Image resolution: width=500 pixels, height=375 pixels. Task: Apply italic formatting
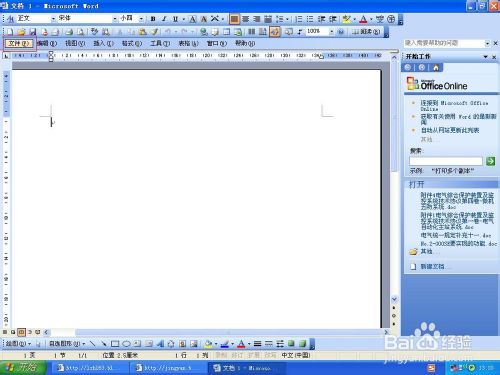164,19
